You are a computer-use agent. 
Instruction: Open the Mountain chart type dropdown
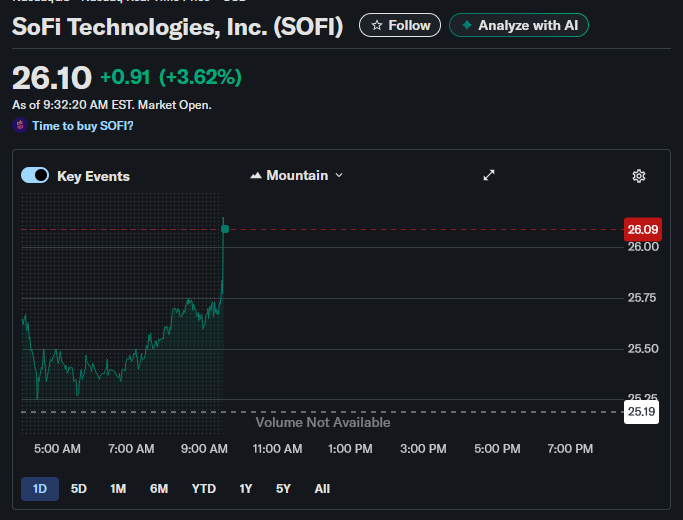pyautogui.click(x=297, y=175)
